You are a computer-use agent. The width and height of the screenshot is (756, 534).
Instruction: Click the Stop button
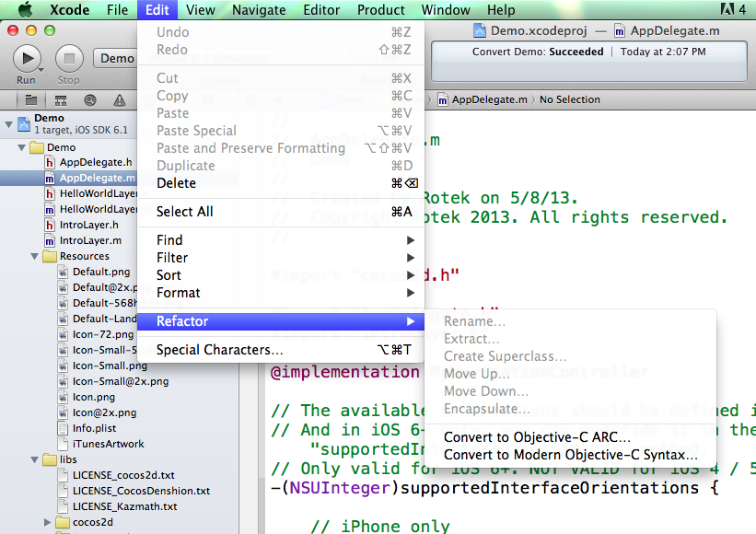tap(69, 59)
